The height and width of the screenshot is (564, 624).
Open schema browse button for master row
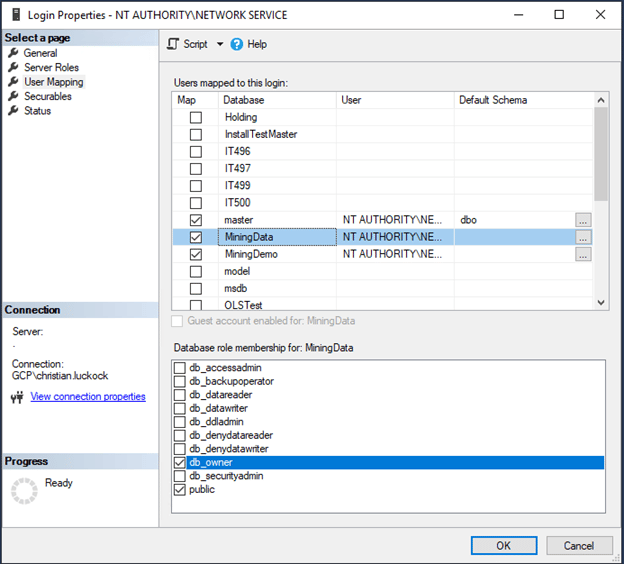(x=584, y=220)
